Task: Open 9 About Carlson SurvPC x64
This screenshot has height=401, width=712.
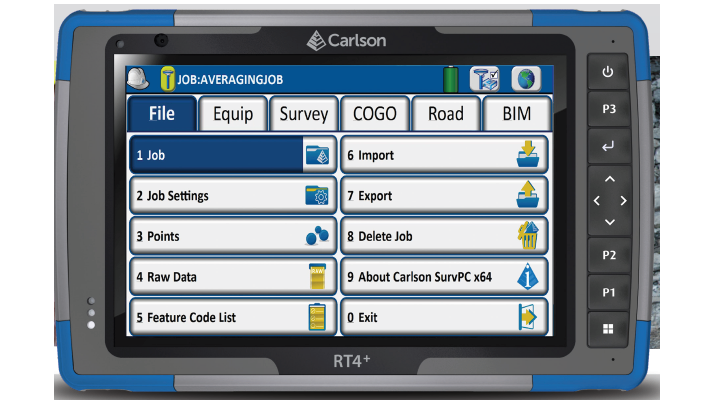Action: pos(444,276)
